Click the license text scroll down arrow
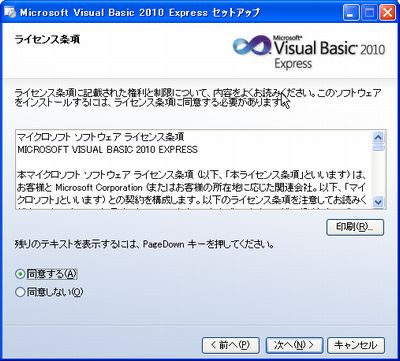Screen dimensions: 400x361 (x=379, y=201)
